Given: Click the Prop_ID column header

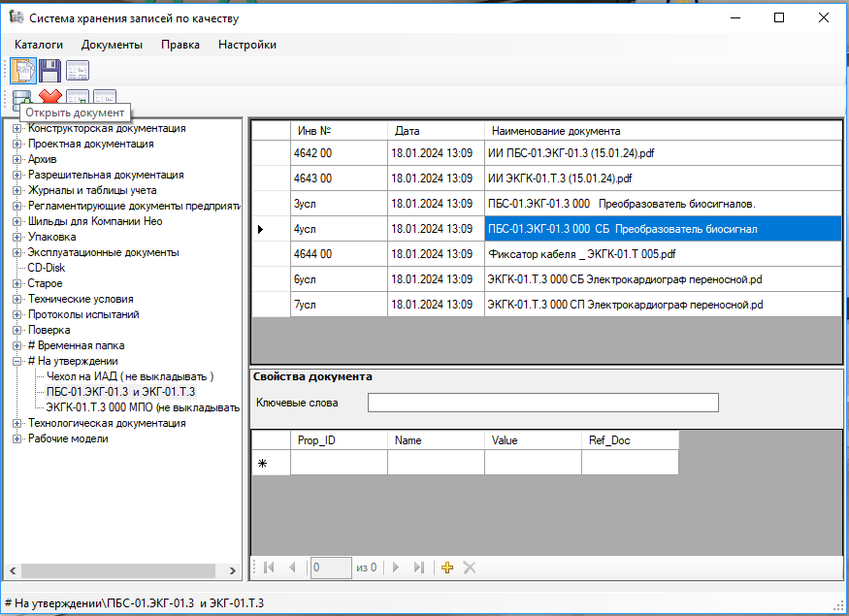Looking at the screenshot, I should tap(339, 440).
